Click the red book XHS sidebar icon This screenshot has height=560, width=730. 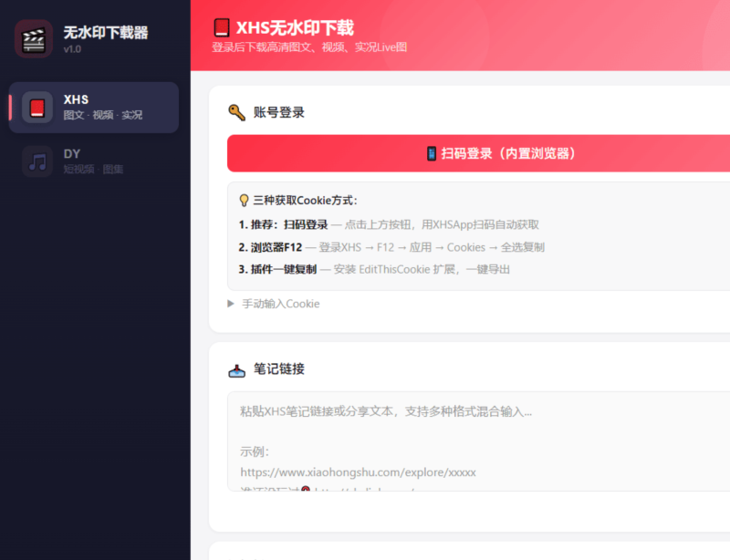coord(37,108)
